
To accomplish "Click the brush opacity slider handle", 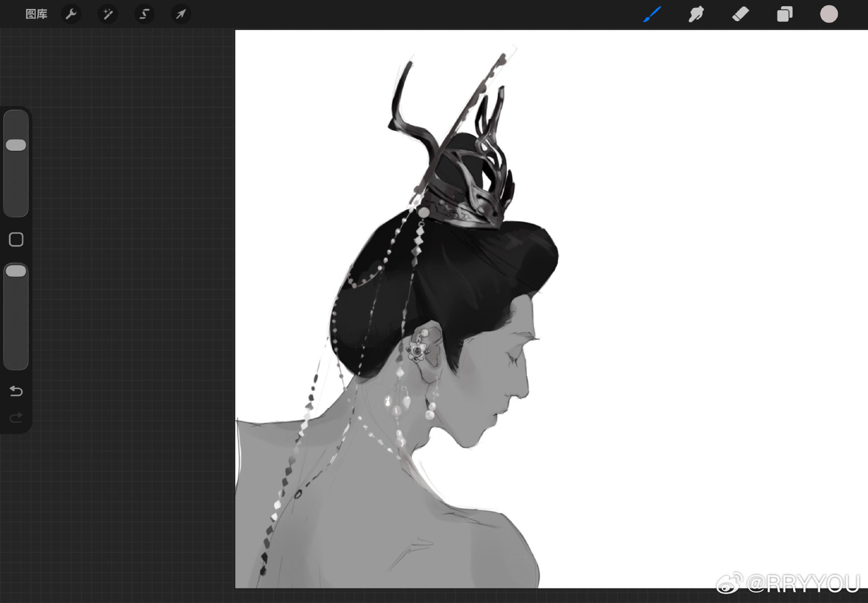I will pos(16,271).
